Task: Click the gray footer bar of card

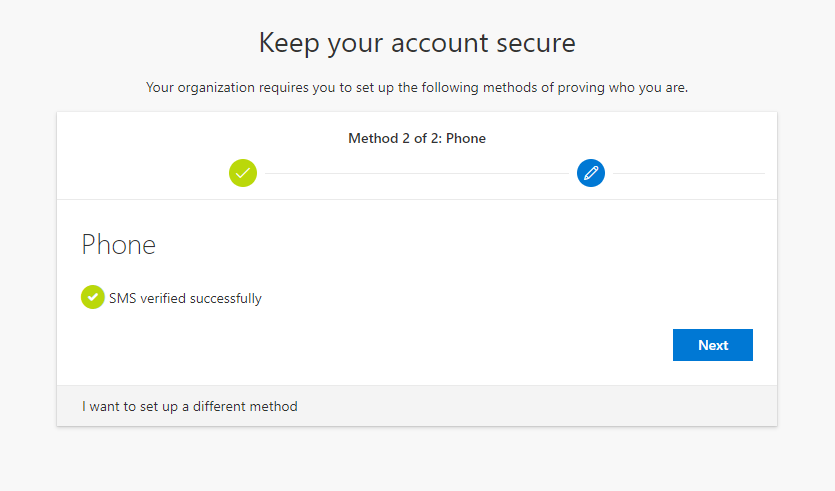Action: click(533, 406)
